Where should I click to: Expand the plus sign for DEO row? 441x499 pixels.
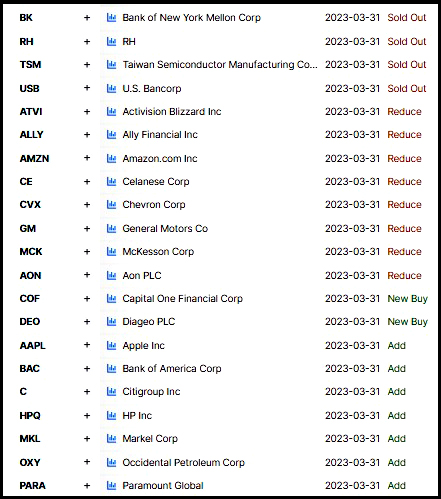point(87,322)
